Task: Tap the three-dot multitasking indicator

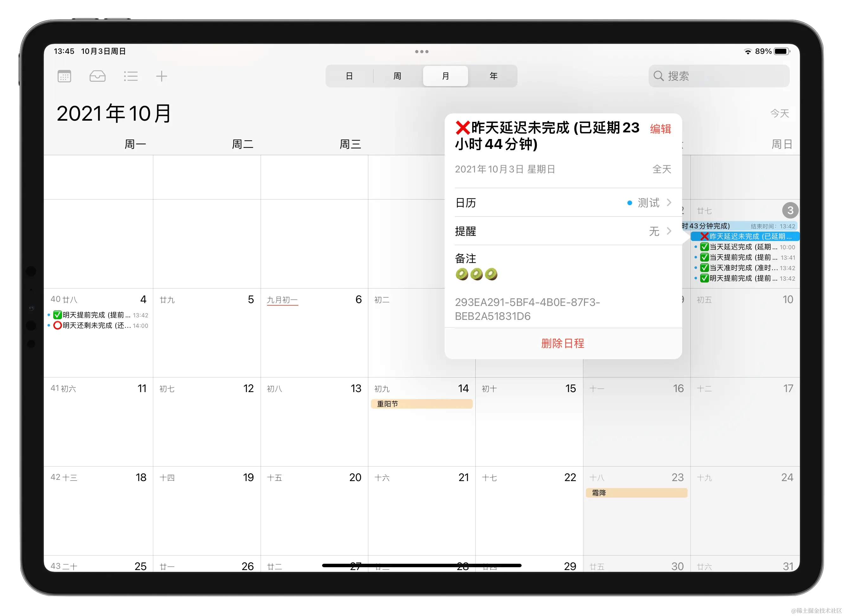Action: coord(422,51)
